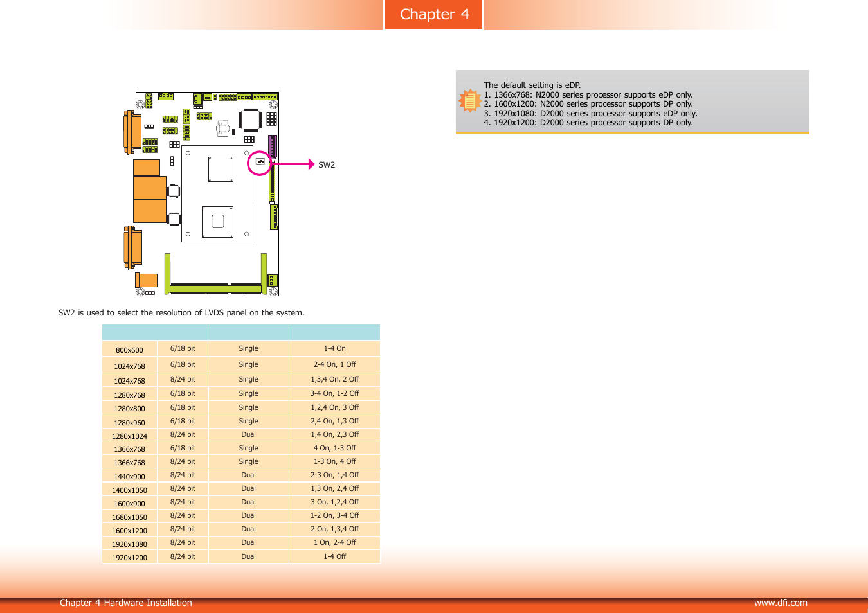Click the Dual cell in 1280x1024 row

coord(248,434)
